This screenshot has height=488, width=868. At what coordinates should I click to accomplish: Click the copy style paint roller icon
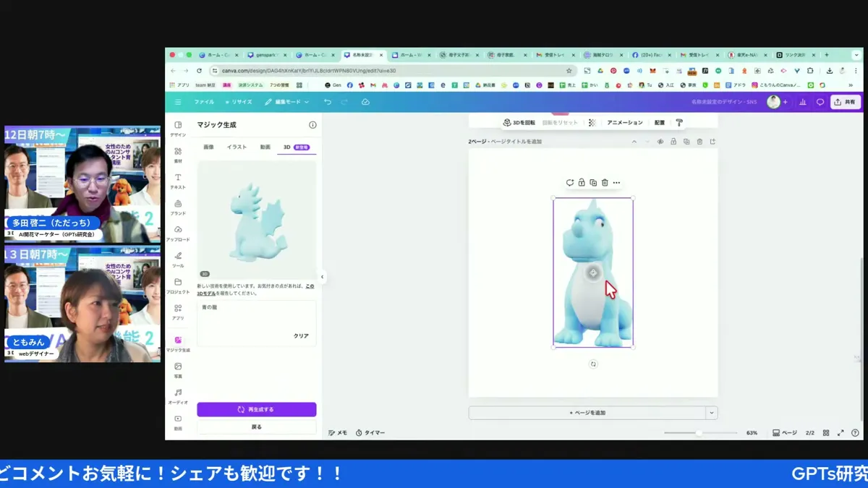[679, 123]
